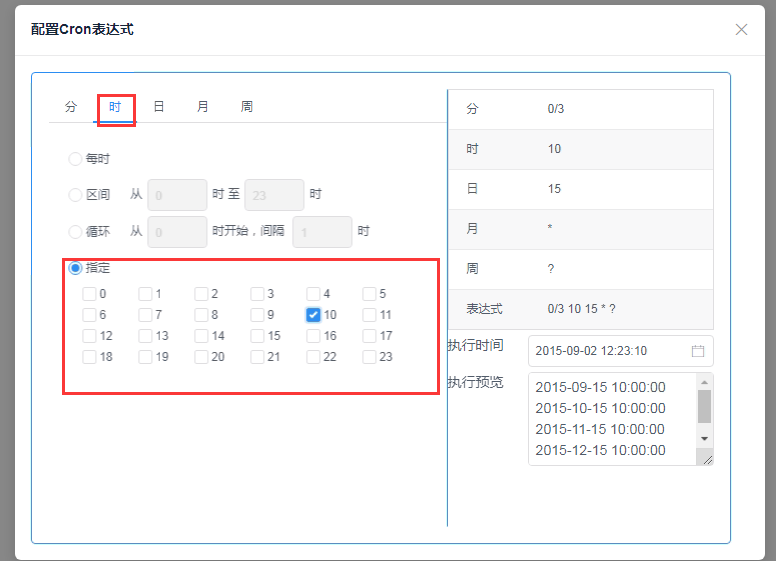Select the 指定 radio option
The image size is (776, 561).
(75, 268)
